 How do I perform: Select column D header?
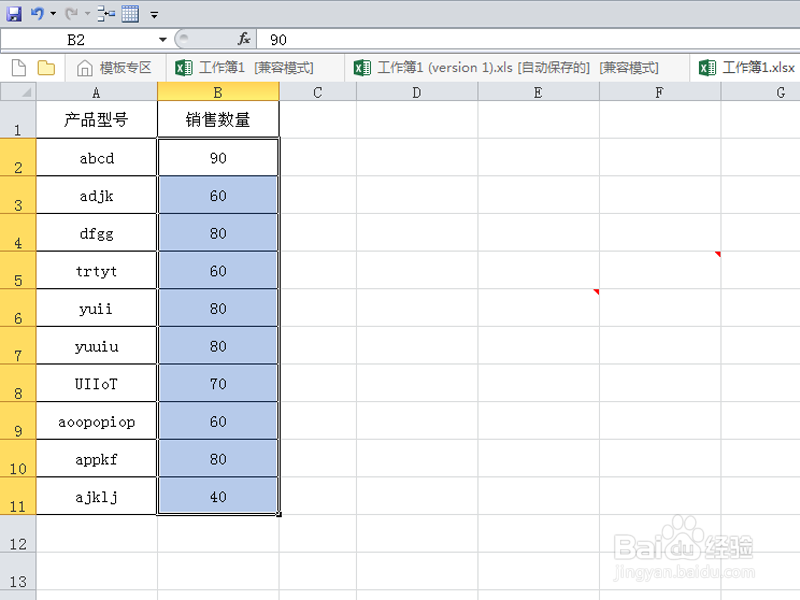(x=417, y=92)
